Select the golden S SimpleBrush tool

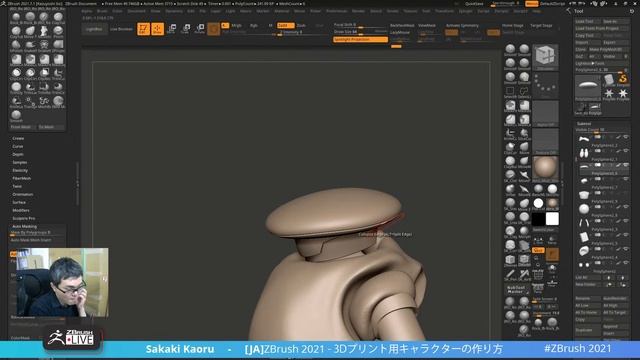[x=622, y=79]
